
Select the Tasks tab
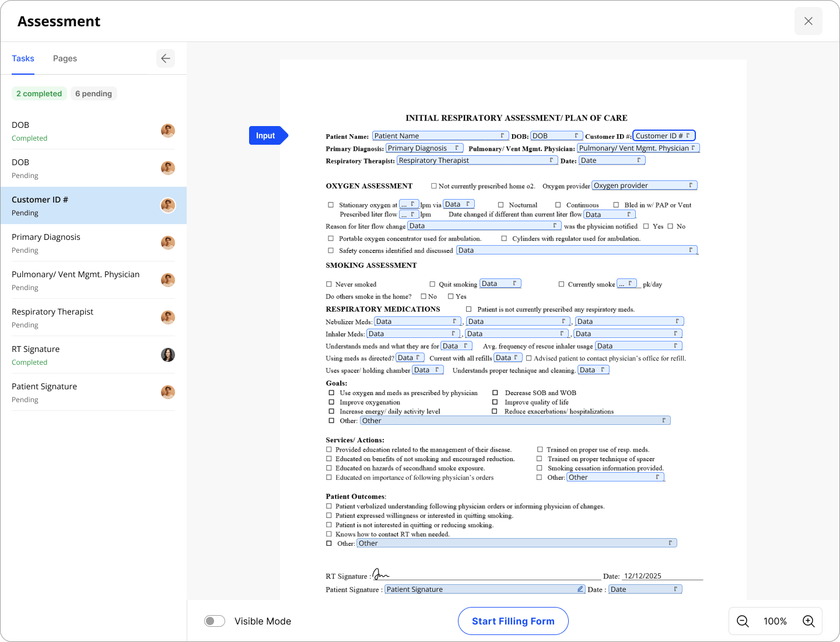[23, 58]
